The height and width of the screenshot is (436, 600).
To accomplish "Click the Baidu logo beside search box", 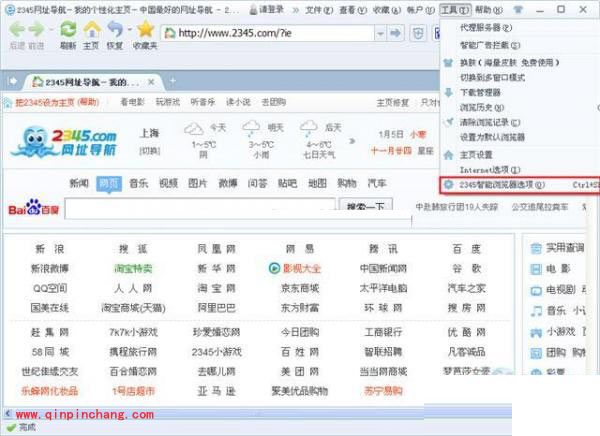I will coord(34,208).
